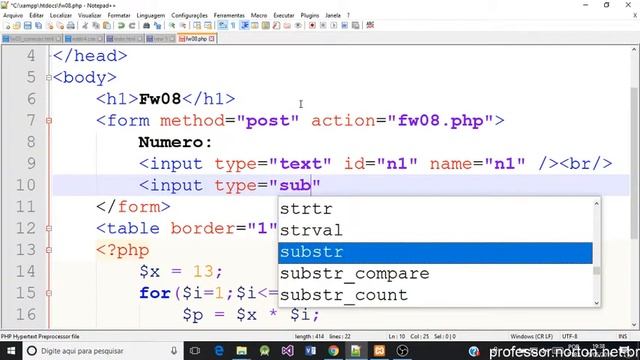Open the Arquivo menu
This screenshot has width=640, height=360.
tap(13, 15)
